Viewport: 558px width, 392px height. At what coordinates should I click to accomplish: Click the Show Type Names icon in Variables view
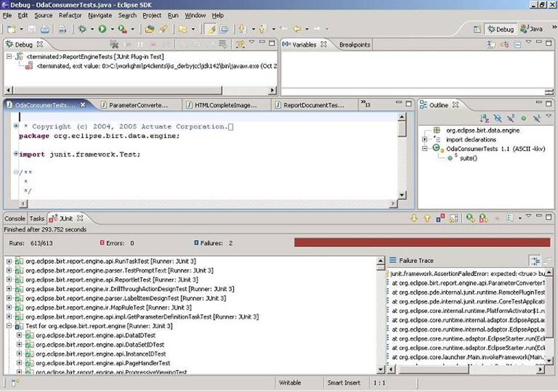(x=491, y=45)
